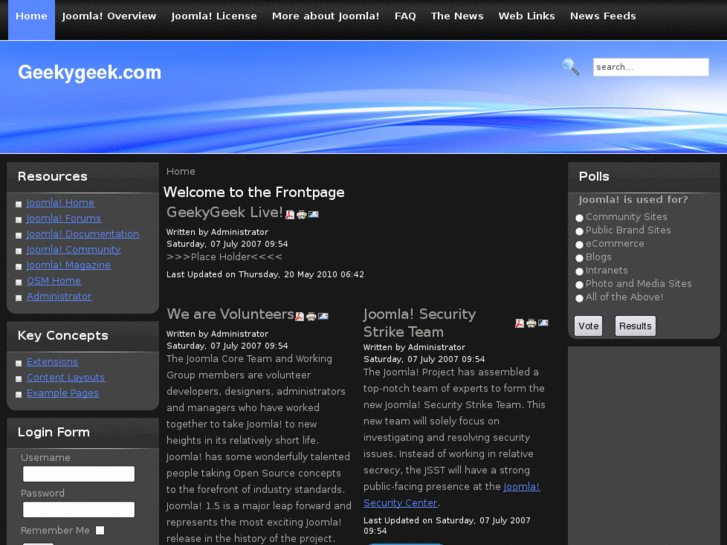Open Joomla! Home resource link

(60, 203)
